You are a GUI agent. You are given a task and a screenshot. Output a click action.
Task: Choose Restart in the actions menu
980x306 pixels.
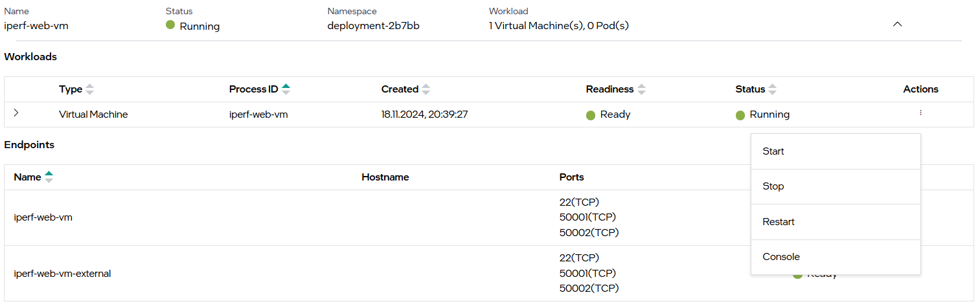click(x=779, y=222)
